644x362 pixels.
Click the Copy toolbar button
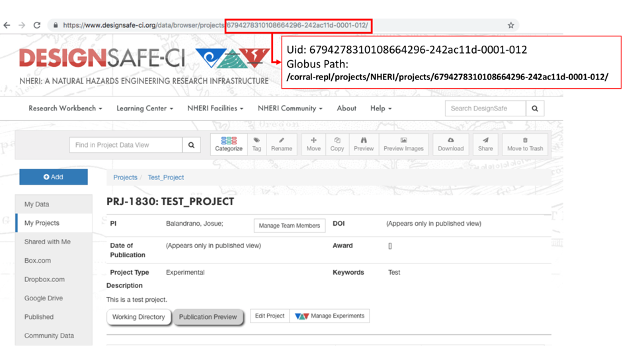(337, 144)
